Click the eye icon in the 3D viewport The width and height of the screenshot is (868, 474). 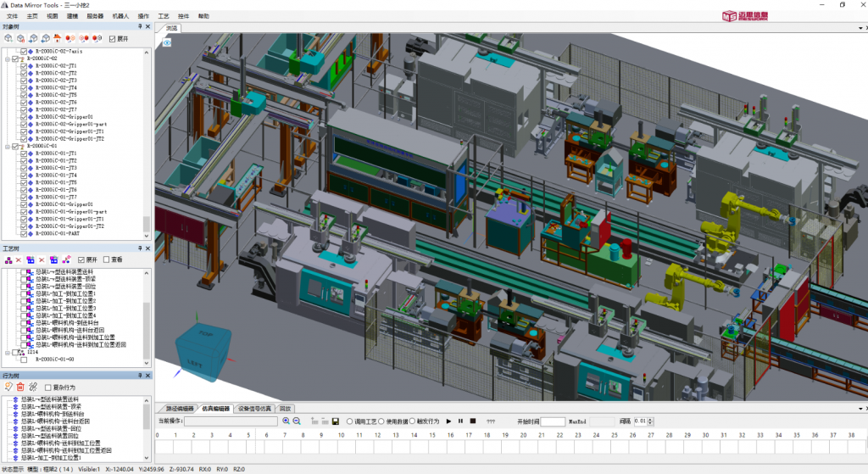click(167, 42)
